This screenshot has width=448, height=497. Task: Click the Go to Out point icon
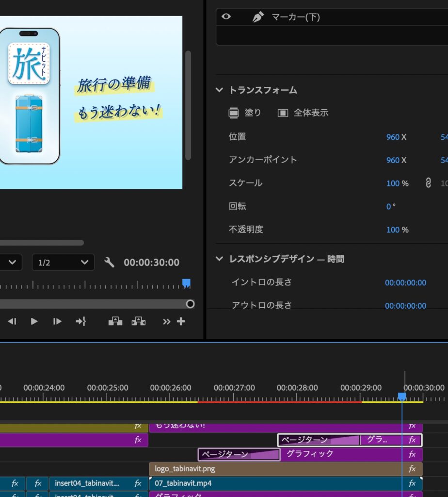pyautogui.click(x=80, y=321)
